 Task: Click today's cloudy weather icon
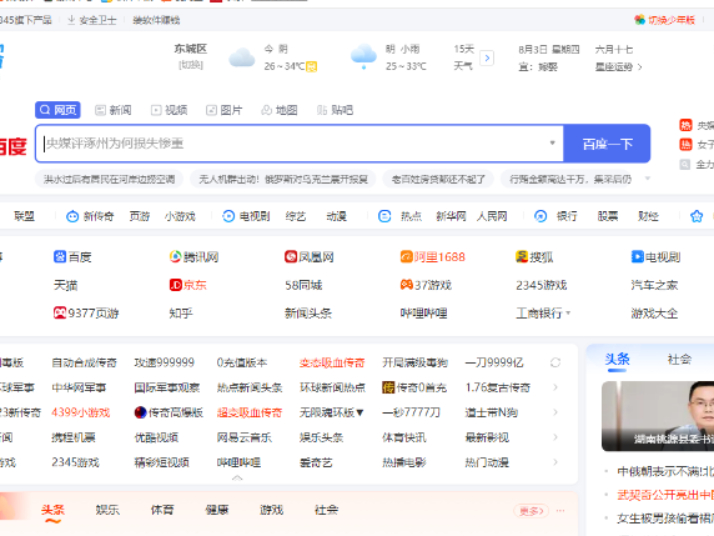pos(242,58)
